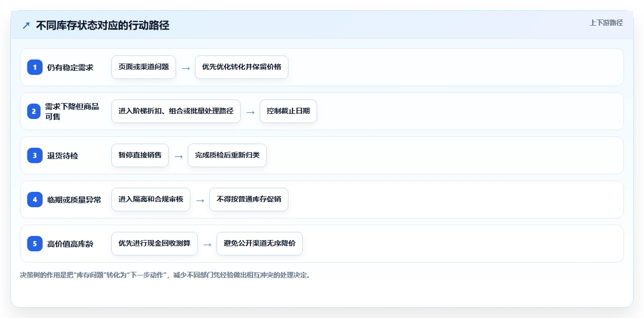Click the arrow after 暂停直接销售
Viewport: 644px width, 318px height.
tap(179, 156)
